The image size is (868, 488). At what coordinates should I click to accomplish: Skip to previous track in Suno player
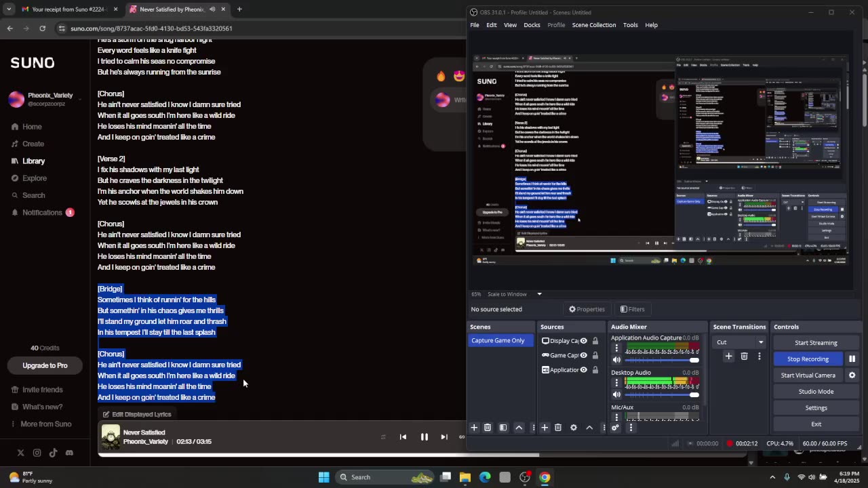403,437
